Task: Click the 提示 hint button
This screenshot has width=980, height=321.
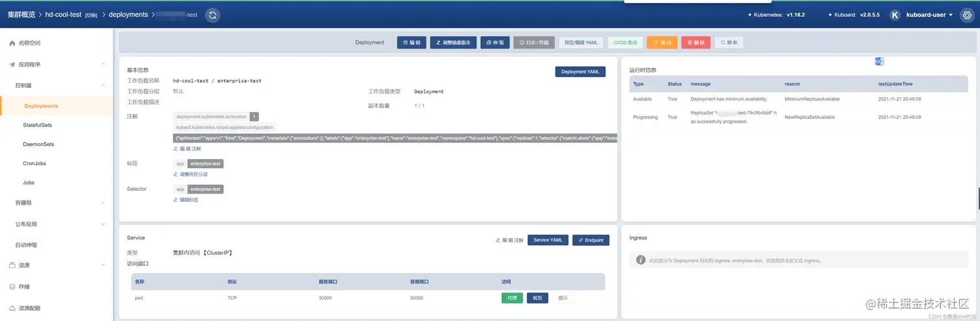Action: point(563,298)
